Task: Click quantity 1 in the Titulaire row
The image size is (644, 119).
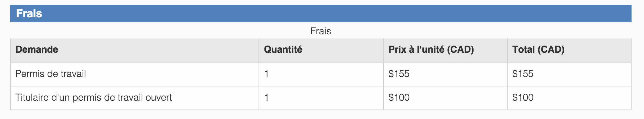Action: (x=267, y=97)
